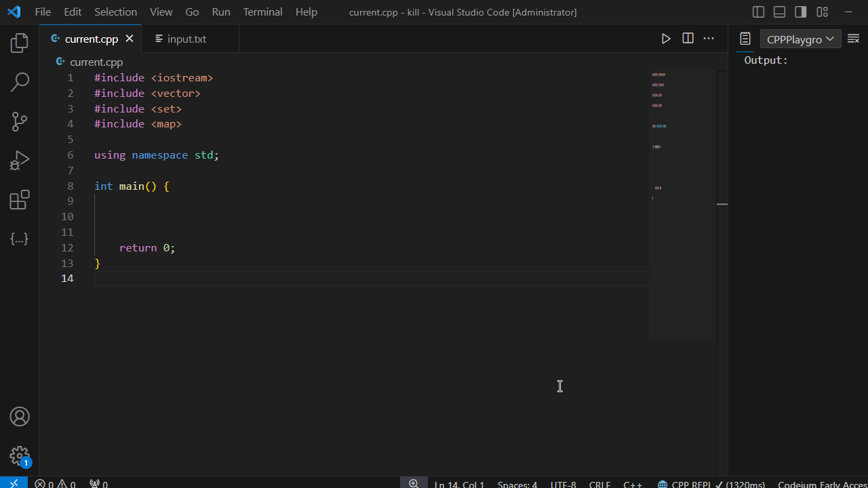This screenshot has height=488, width=868.
Task: Click the 'using namespace std;' line
Action: 157,155
